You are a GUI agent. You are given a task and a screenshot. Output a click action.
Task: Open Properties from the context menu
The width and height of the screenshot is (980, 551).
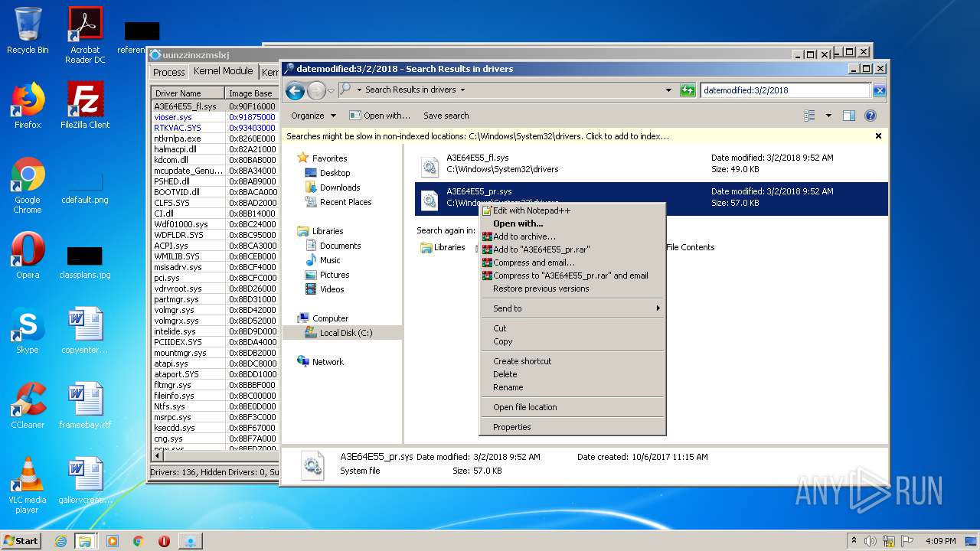572,427
